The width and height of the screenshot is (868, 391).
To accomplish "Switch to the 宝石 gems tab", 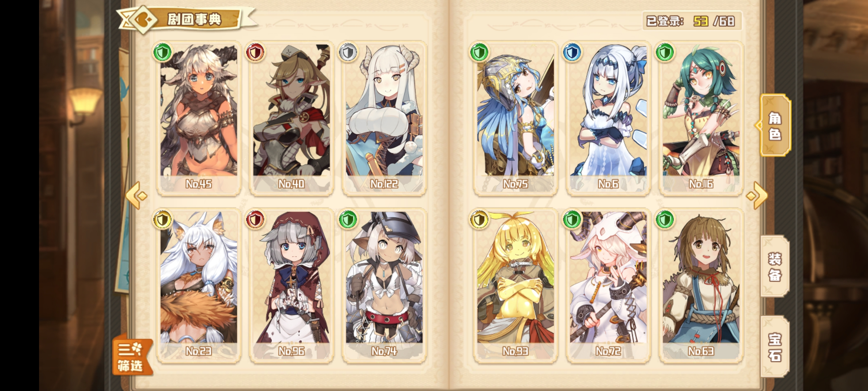I will click(775, 347).
